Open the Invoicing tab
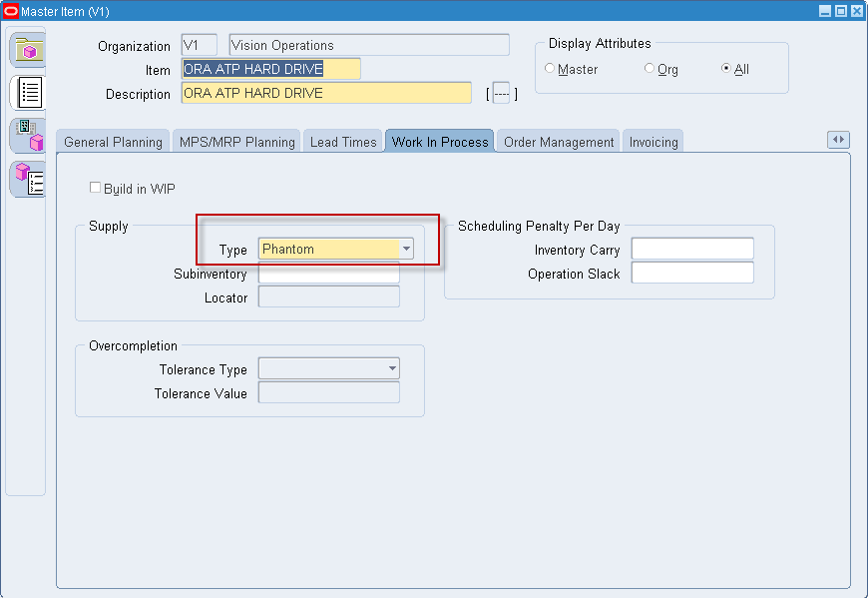 [652, 141]
